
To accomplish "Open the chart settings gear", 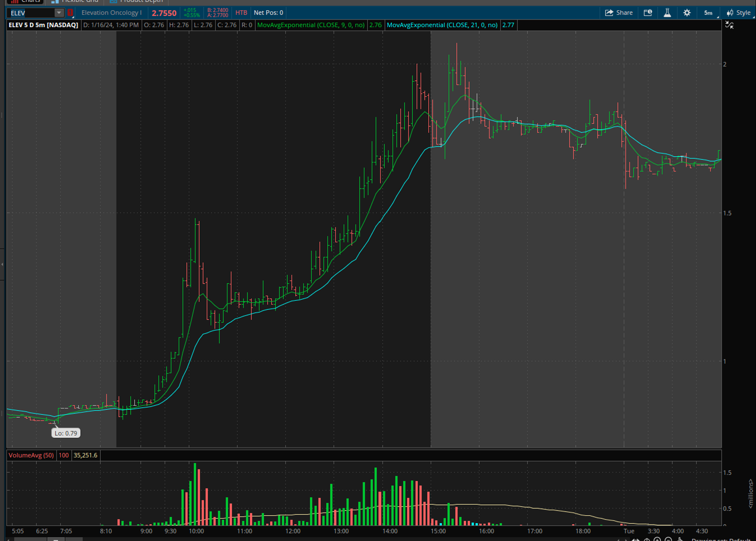I will [686, 12].
